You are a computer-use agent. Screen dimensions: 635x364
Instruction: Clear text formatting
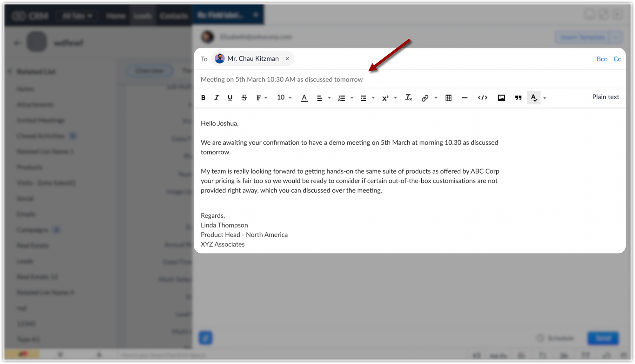point(408,98)
